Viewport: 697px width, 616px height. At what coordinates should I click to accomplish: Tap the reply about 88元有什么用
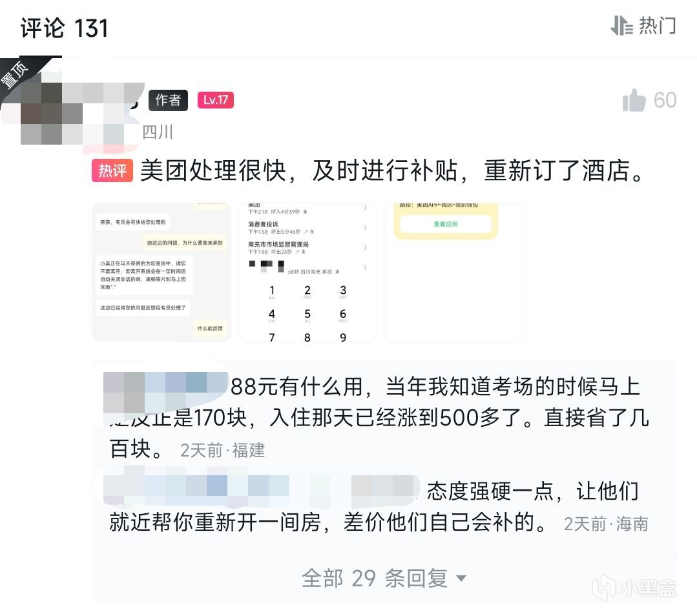pyautogui.click(x=379, y=417)
